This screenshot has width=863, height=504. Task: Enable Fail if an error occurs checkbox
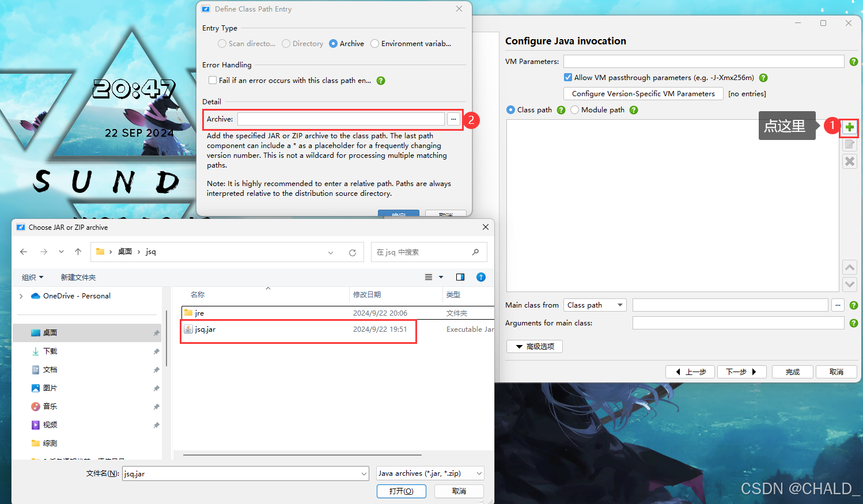click(213, 80)
